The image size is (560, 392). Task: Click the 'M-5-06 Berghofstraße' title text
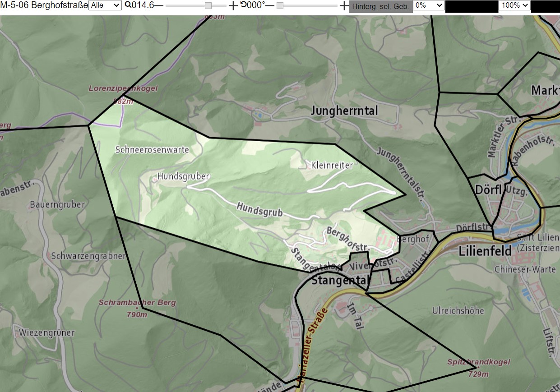[x=44, y=5]
